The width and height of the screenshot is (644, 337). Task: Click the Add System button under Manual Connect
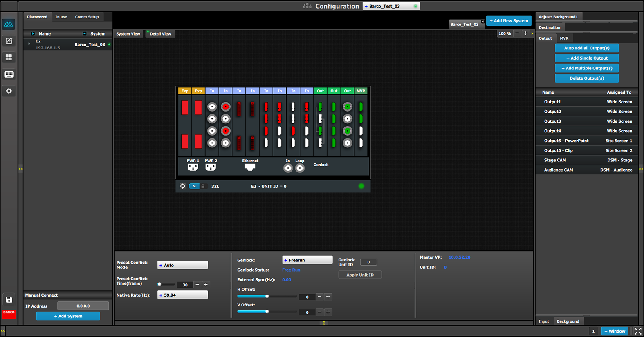point(68,316)
